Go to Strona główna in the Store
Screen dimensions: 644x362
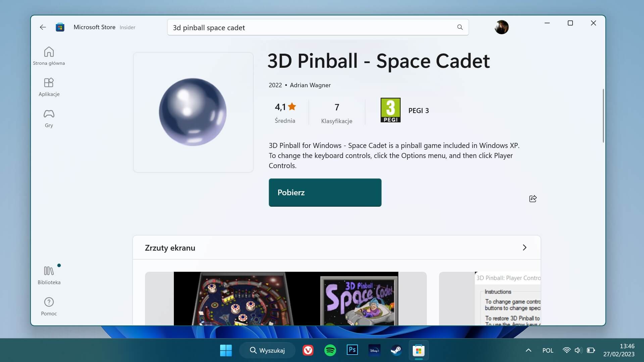(x=49, y=56)
